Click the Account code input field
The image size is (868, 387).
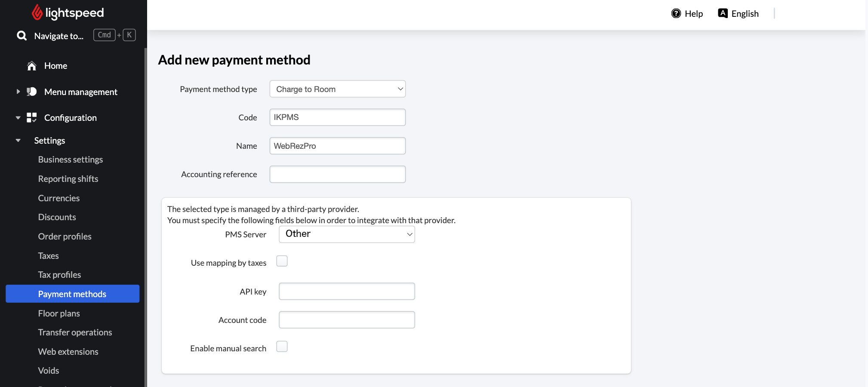(x=347, y=320)
